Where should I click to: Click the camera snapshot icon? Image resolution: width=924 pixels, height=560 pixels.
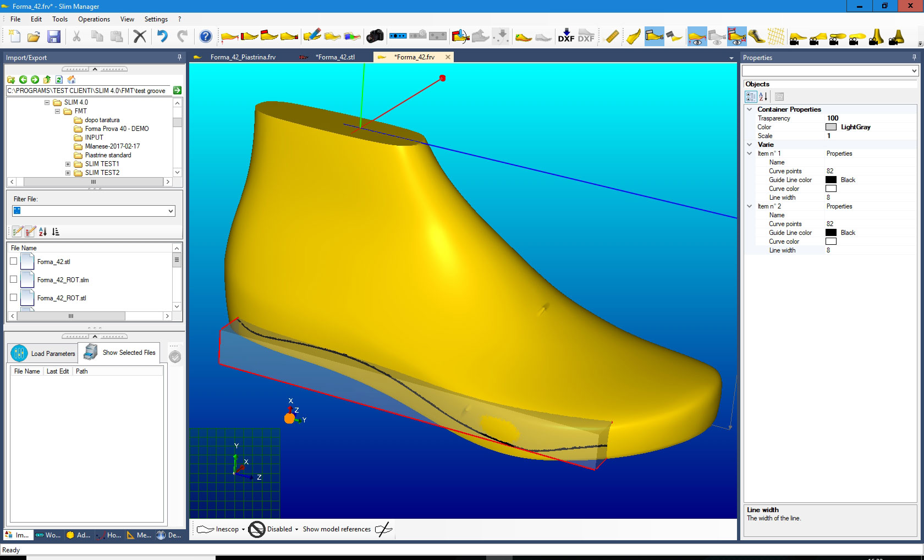click(375, 36)
